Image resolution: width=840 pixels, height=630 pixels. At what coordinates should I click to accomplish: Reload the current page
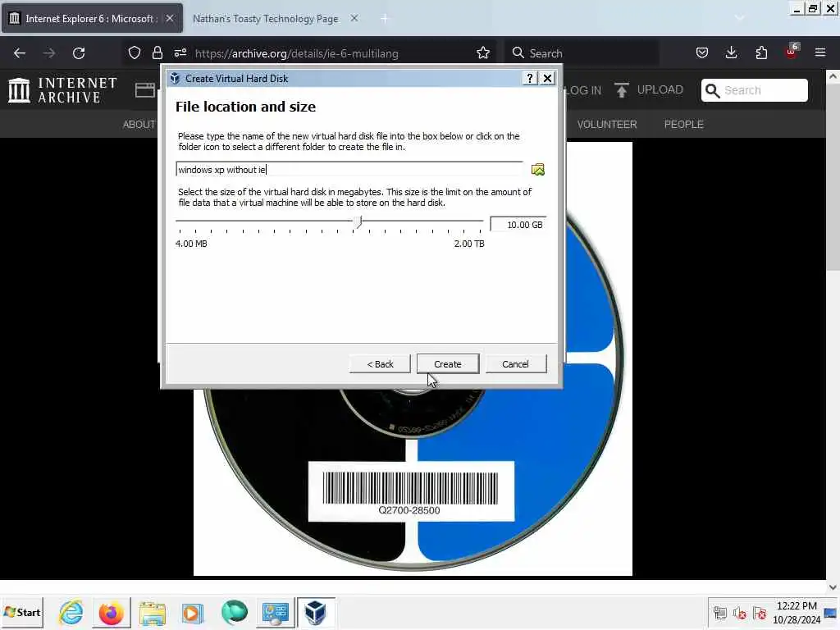79,53
